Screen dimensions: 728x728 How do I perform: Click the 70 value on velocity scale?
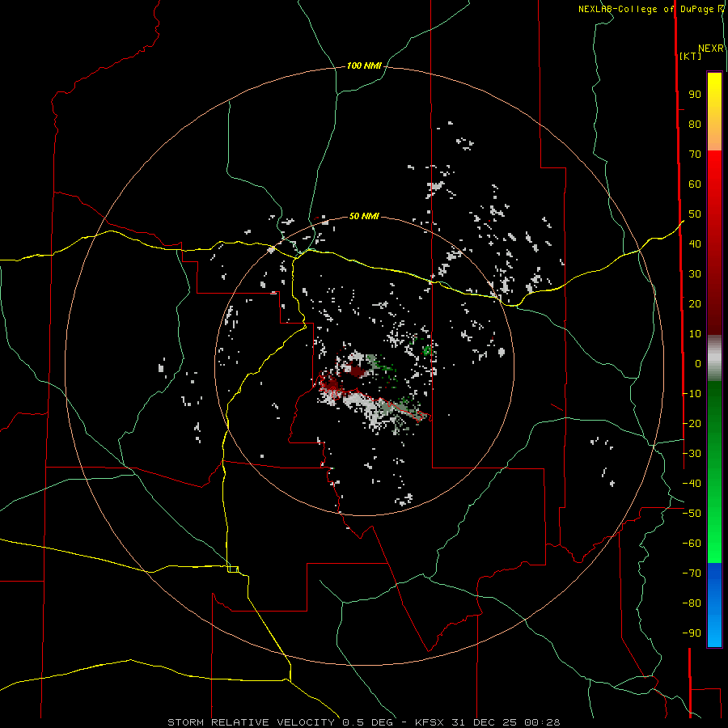point(695,154)
